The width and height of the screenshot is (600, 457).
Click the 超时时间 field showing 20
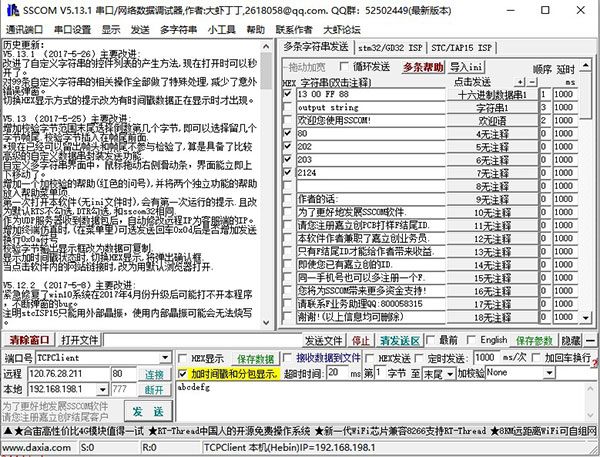tap(338, 373)
